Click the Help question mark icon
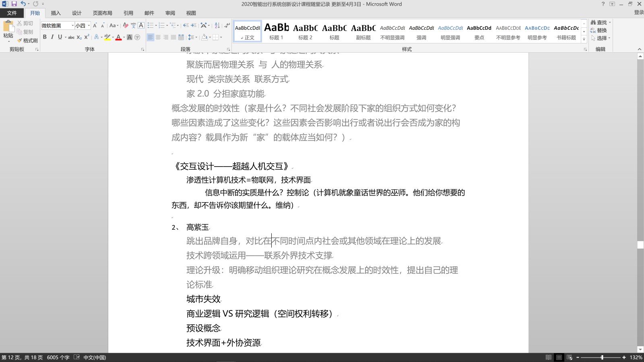644x362 pixels. (603, 4)
